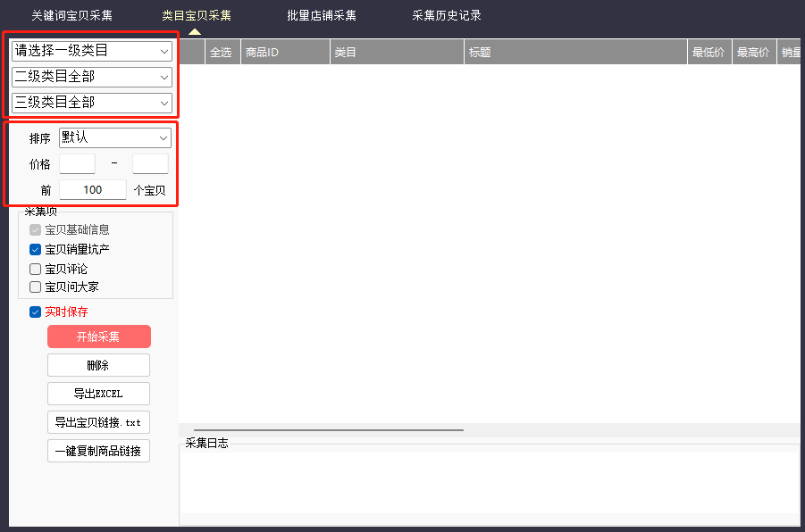Expand the 三级类目全部 dropdown
Screen dimensions: 805x532
[x=92, y=103]
